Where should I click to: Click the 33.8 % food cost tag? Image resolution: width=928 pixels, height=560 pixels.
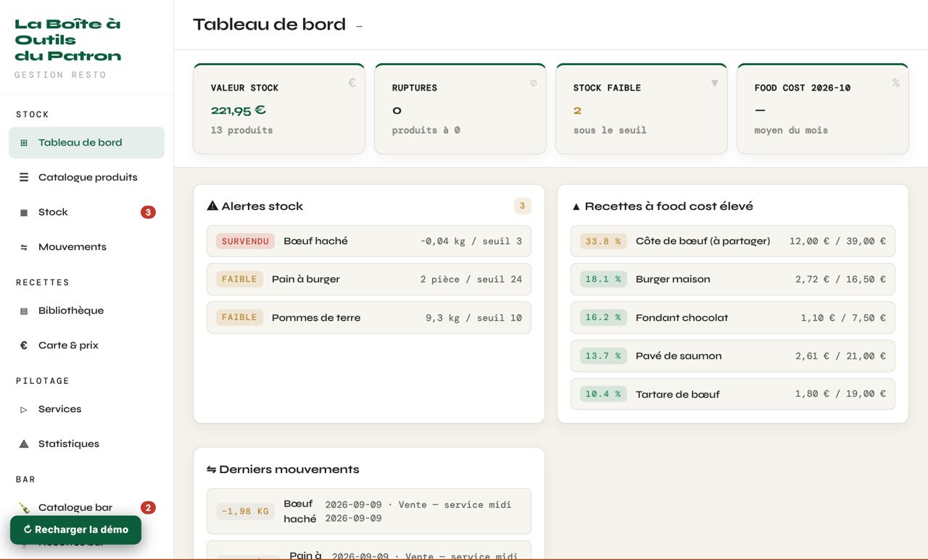[x=603, y=241]
